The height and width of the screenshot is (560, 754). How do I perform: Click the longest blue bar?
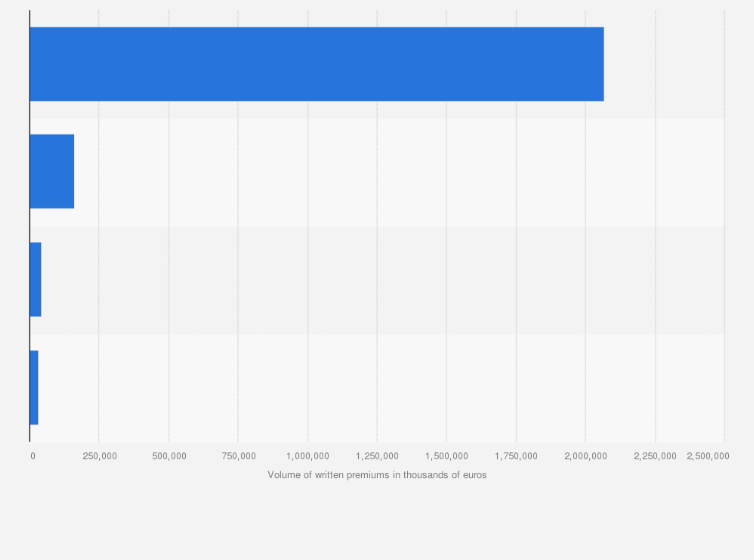(316, 64)
